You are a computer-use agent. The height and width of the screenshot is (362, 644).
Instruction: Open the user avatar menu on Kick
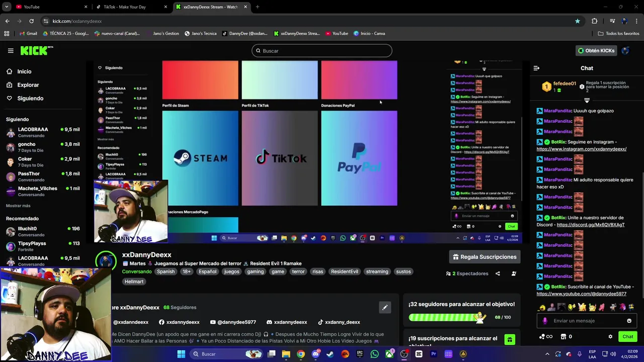coord(625,50)
